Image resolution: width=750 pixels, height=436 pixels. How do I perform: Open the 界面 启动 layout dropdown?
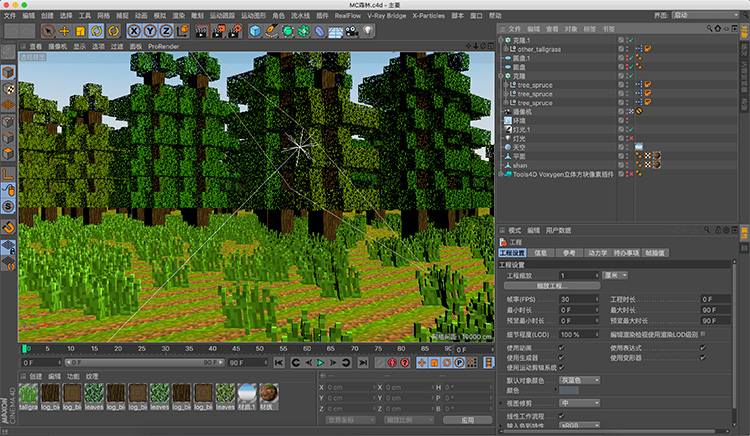pyautogui.click(x=706, y=15)
